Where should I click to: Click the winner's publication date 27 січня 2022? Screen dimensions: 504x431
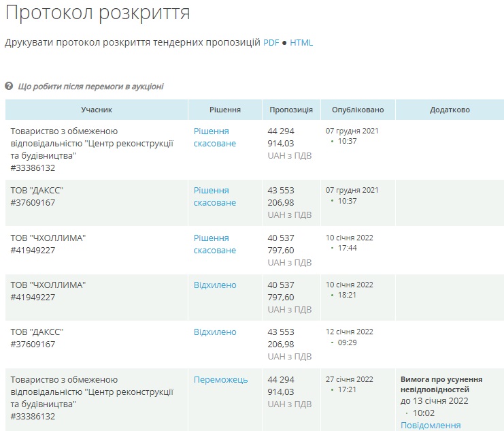pyautogui.click(x=350, y=379)
